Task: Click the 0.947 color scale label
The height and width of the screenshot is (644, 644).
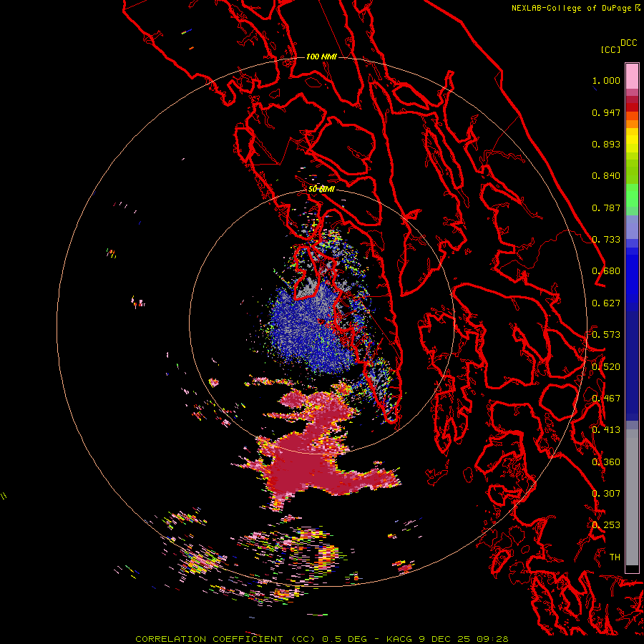Action: click(x=606, y=112)
